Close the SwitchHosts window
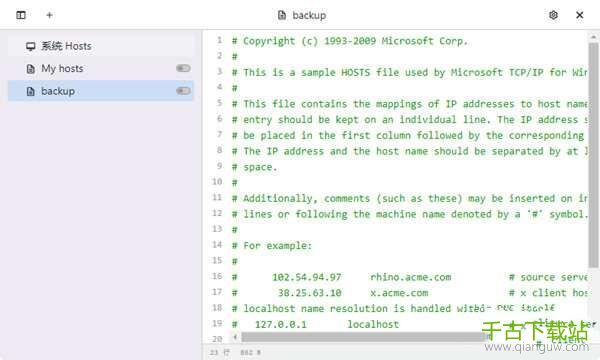 579,15
